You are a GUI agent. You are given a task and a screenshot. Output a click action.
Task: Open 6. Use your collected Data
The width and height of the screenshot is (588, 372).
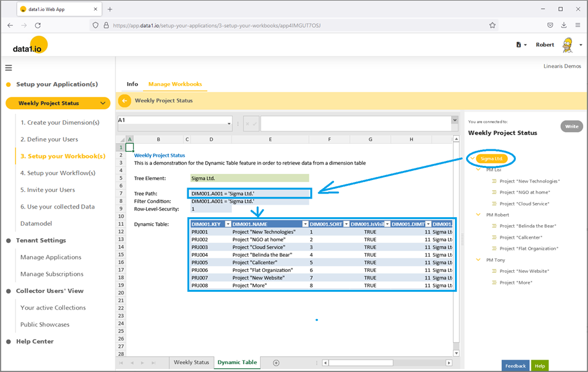pos(57,207)
